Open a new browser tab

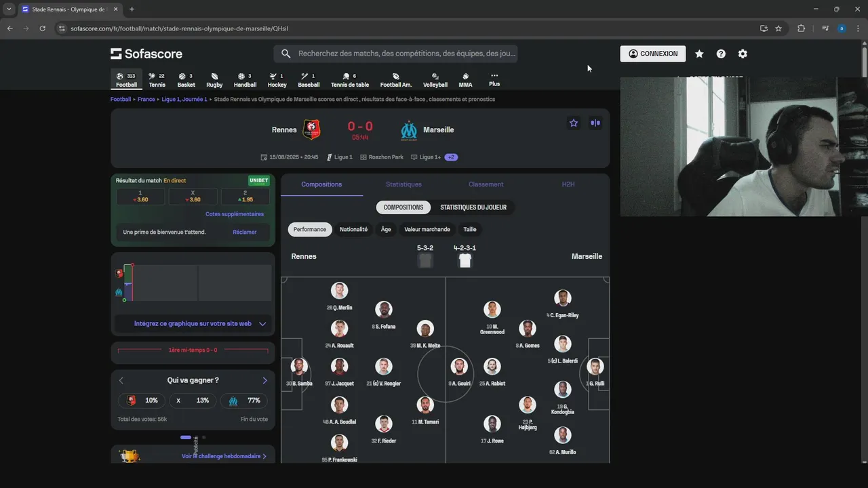click(x=132, y=9)
